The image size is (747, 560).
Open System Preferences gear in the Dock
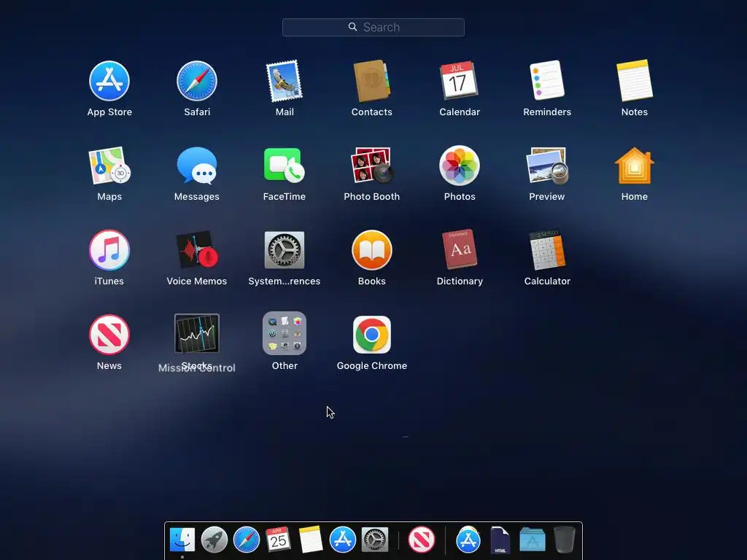point(375,540)
